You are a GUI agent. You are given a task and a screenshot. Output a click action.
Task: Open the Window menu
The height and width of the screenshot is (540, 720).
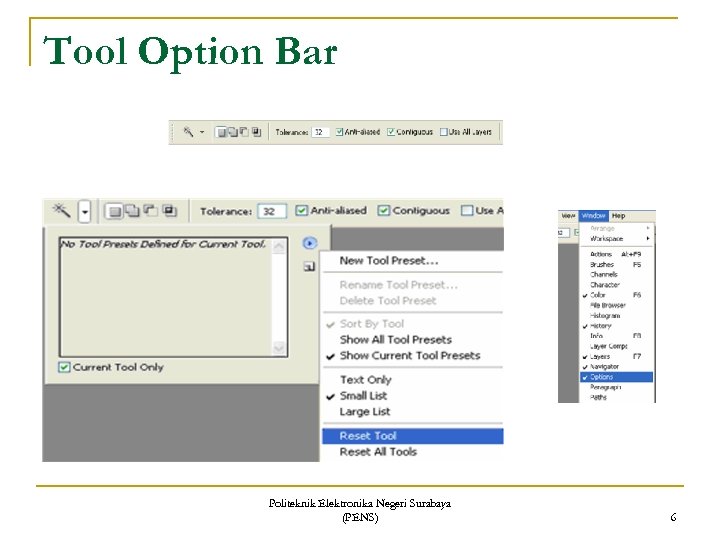593,215
